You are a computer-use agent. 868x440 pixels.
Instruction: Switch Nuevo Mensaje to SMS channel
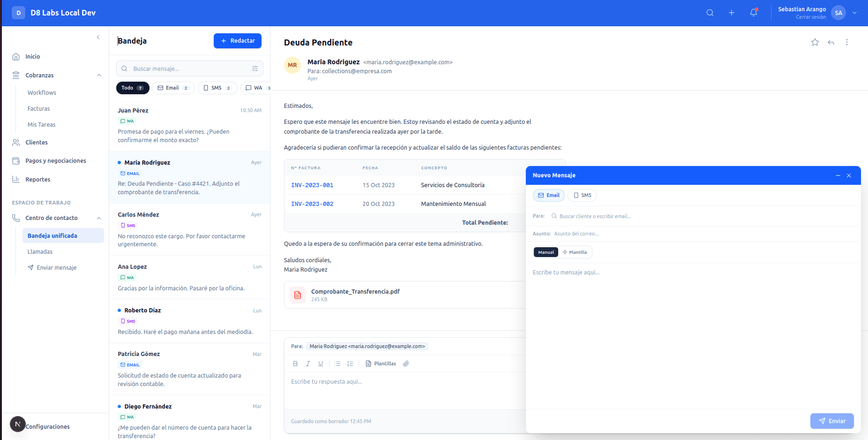tap(582, 195)
